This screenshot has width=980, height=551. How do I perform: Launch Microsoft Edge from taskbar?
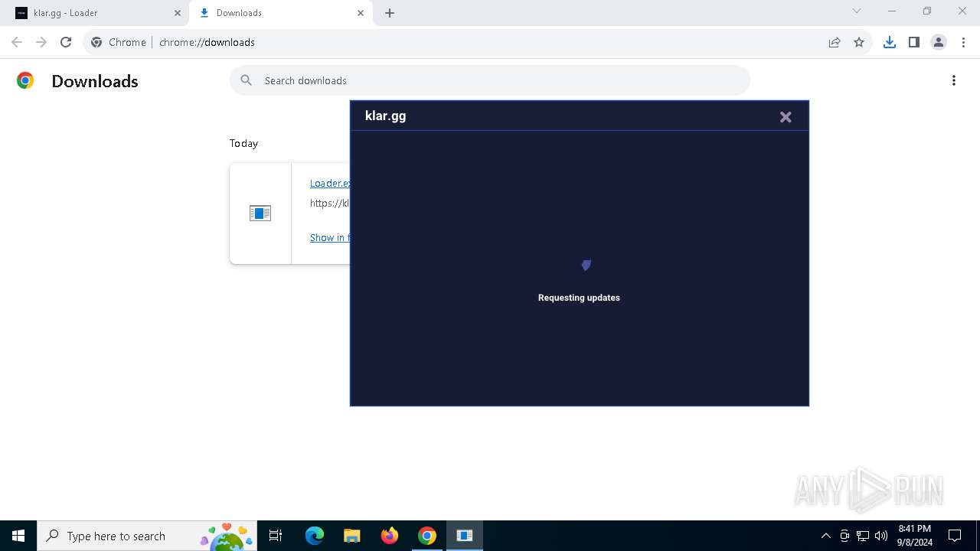tap(315, 536)
